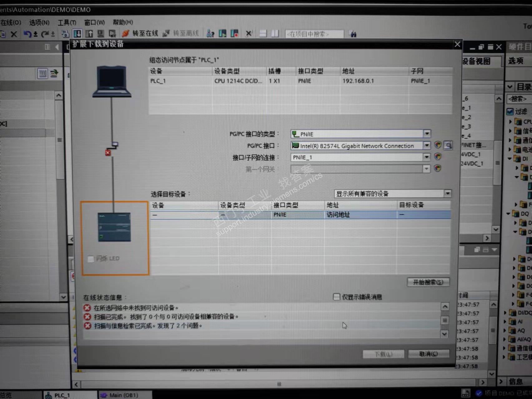The height and width of the screenshot is (399, 532).
Task: Expand the AI folder in hardware catalog
Action: coord(505,321)
